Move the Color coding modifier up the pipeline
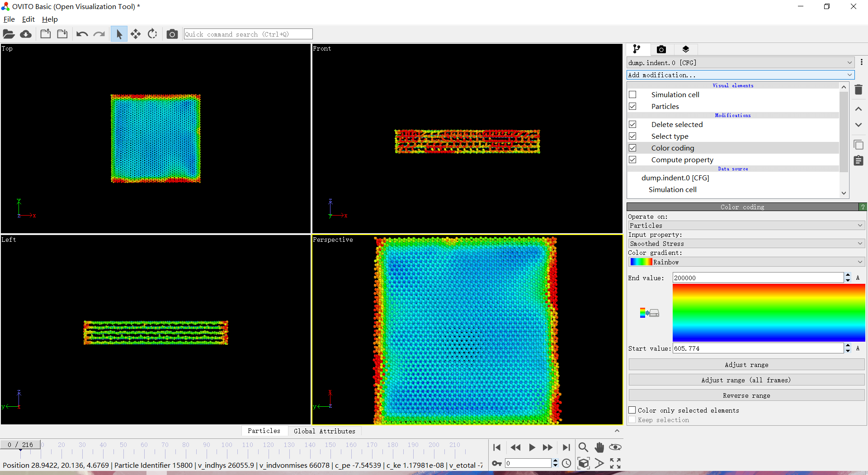This screenshot has width=868, height=475. pyautogui.click(x=859, y=109)
